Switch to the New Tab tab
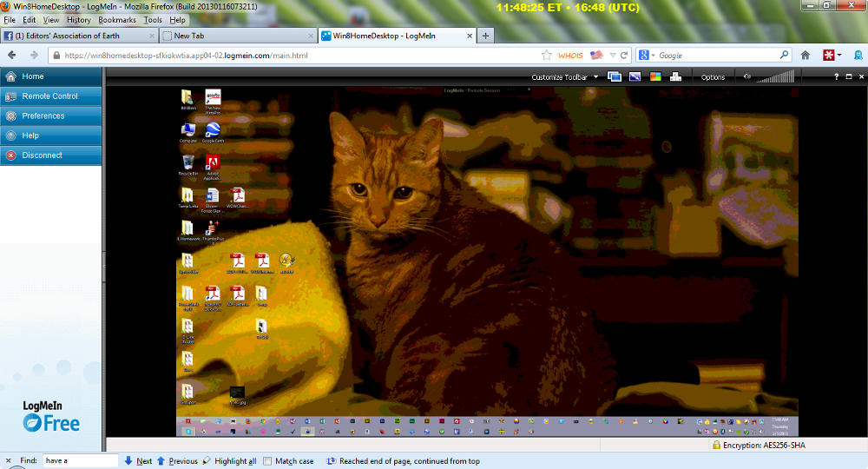This screenshot has width=868, height=469. (x=238, y=36)
